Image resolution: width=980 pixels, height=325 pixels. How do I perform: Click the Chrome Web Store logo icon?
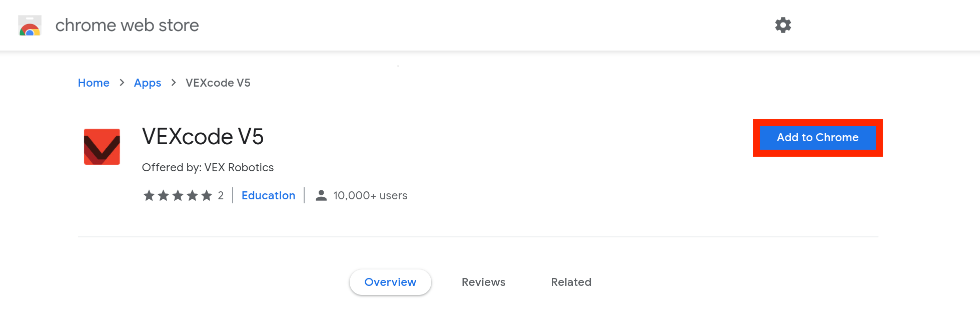pyautogui.click(x=29, y=25)
